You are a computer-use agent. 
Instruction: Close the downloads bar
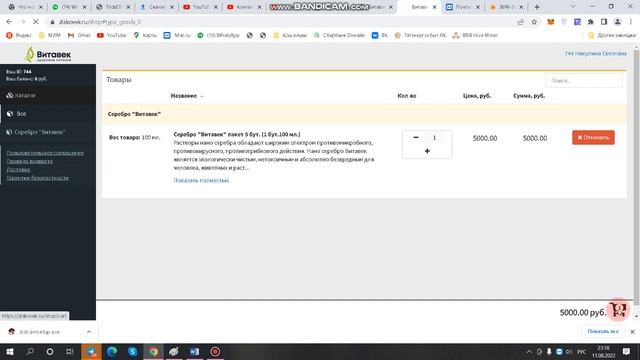pyautogui.click(x=632, y=332)
